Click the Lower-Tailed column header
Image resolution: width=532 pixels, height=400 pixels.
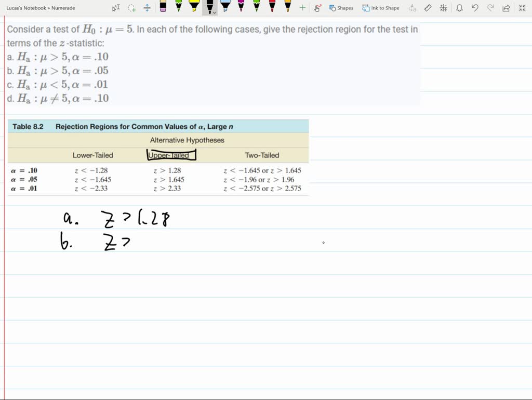click(92, 155)
